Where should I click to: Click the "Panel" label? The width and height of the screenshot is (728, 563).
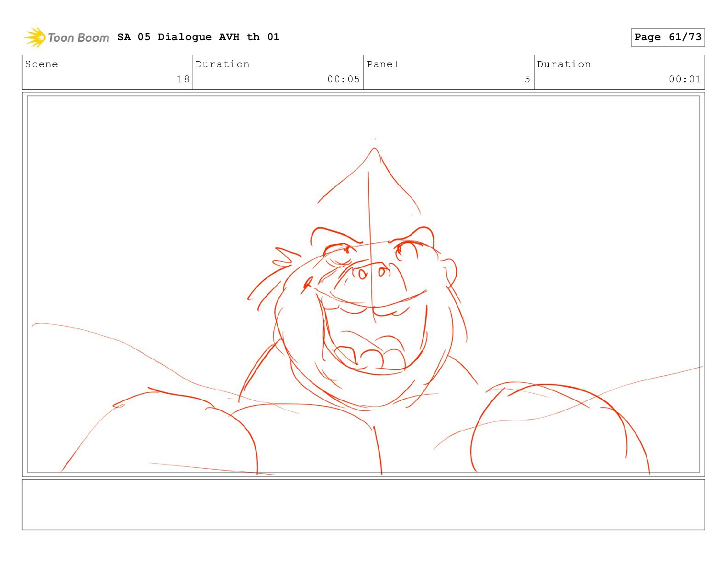(383, 64)
